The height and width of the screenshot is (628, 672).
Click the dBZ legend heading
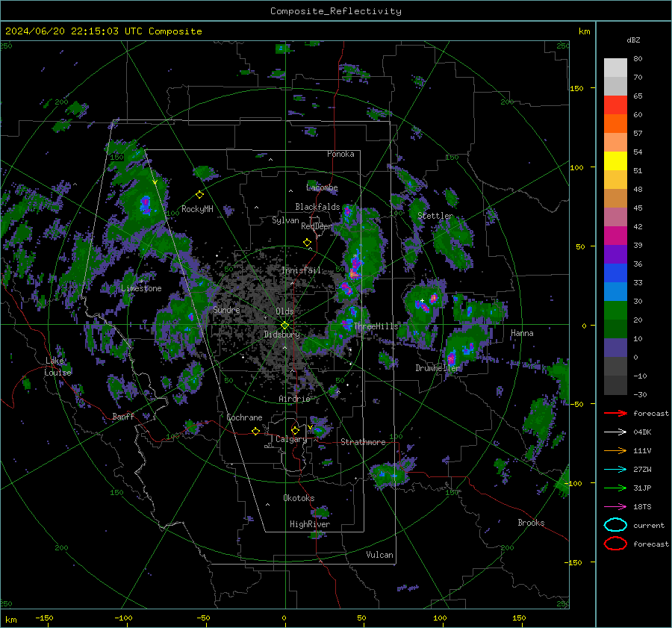point(633,40)
